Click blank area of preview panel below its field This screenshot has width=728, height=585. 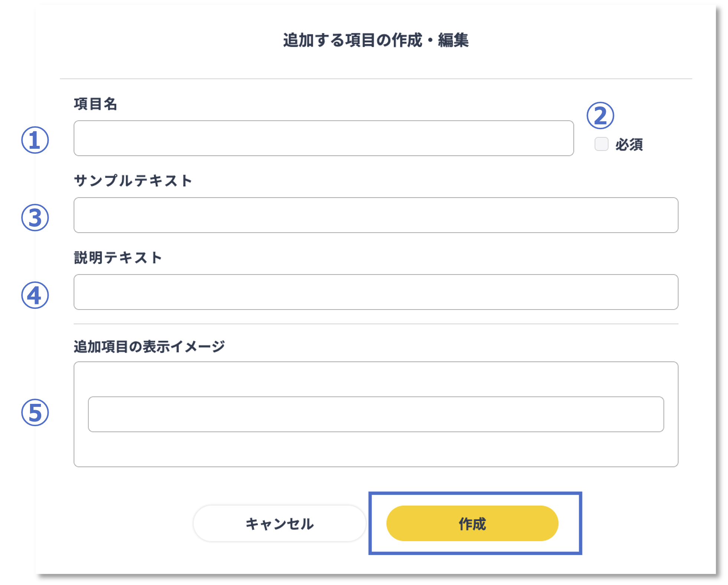[x=376, y=450]
